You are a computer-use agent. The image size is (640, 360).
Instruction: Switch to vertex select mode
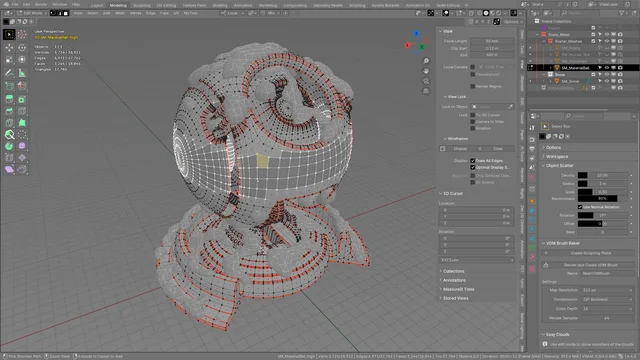click(53, 13)
